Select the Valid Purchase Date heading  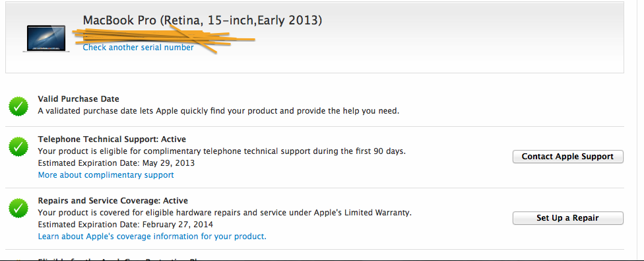click(x=79, y=99)
